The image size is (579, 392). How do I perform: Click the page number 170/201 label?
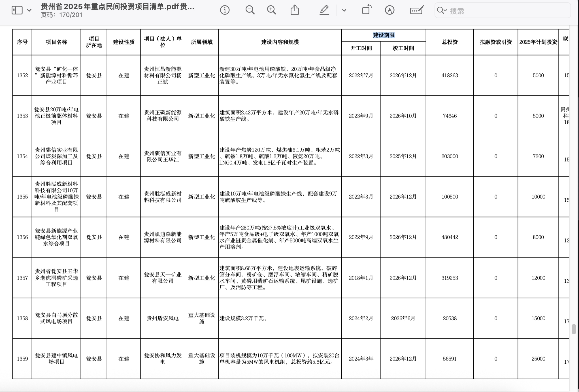point(61,15)
